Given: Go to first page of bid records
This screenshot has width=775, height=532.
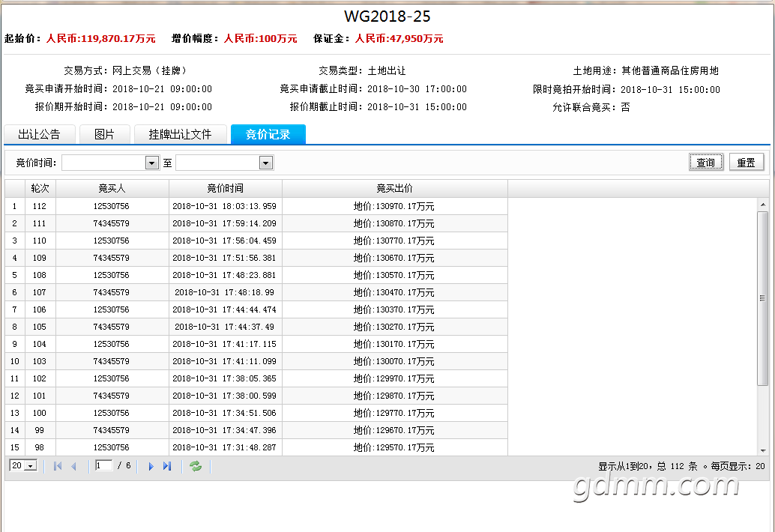Looking at the screenshot, I should pos(57,466).
